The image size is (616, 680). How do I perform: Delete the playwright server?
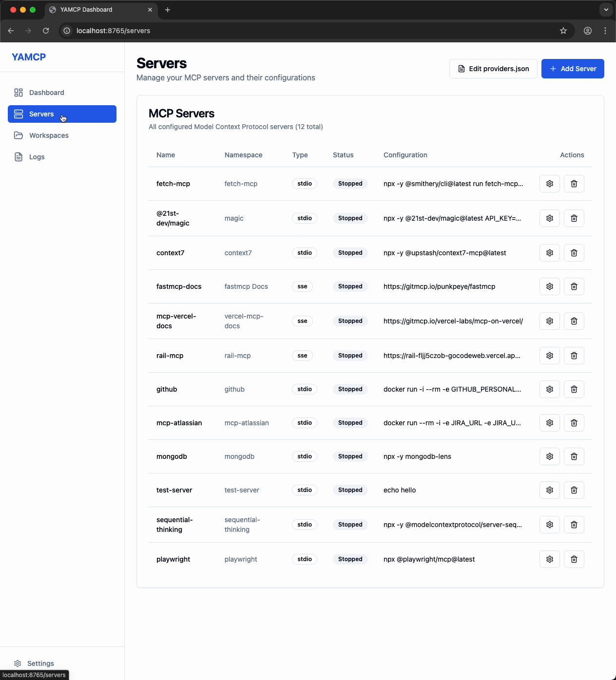[x=574, y=559]
